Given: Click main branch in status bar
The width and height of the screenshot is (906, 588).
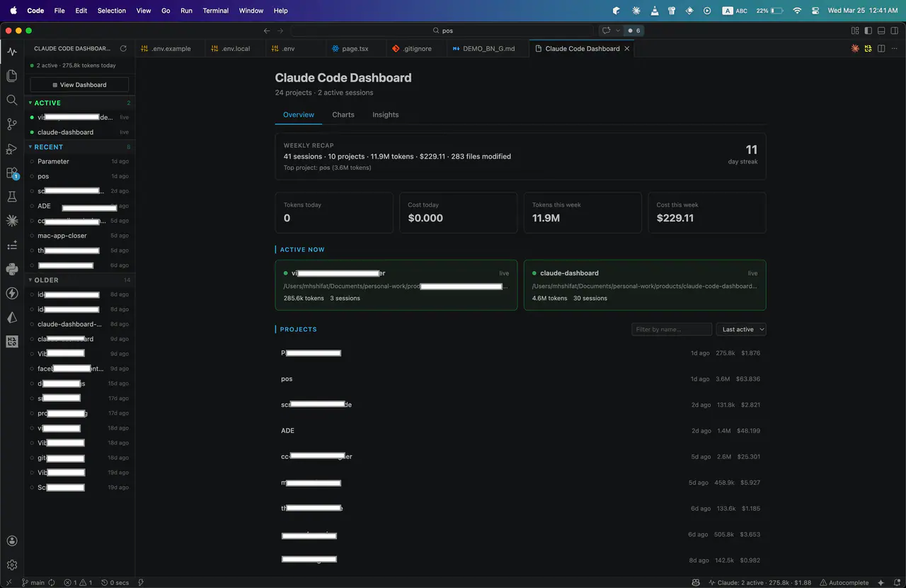Looking at the screenshot, I should pyautogui.click(x=33, y=582).
